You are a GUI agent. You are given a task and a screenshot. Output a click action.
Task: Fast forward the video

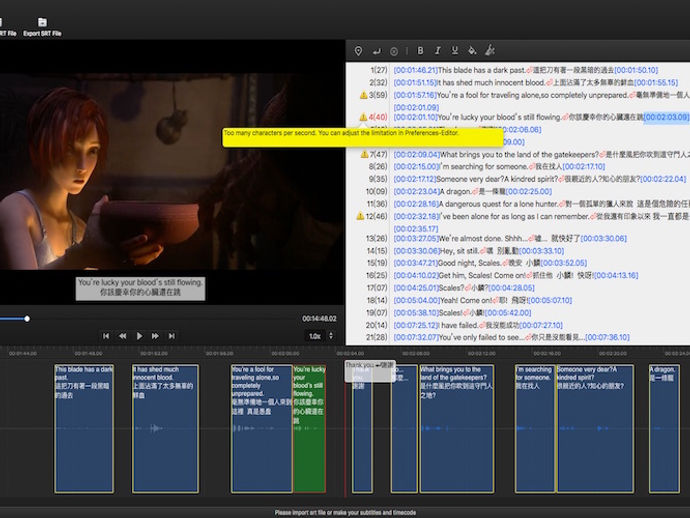click(155, 336)
